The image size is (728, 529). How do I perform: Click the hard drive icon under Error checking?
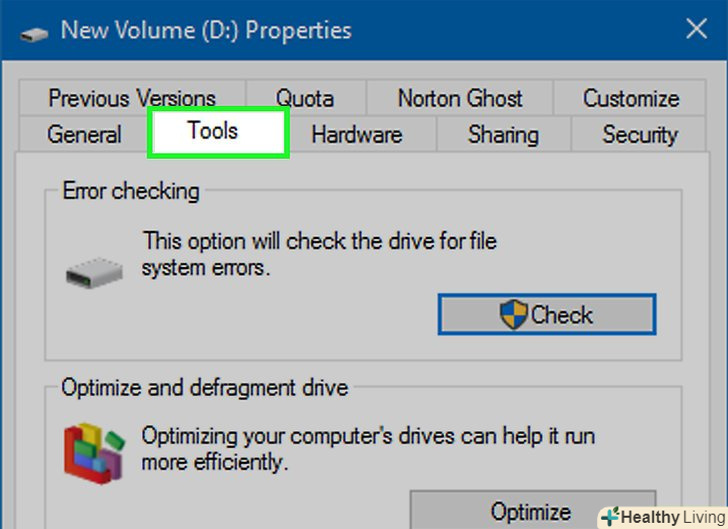tap(94, 273)
